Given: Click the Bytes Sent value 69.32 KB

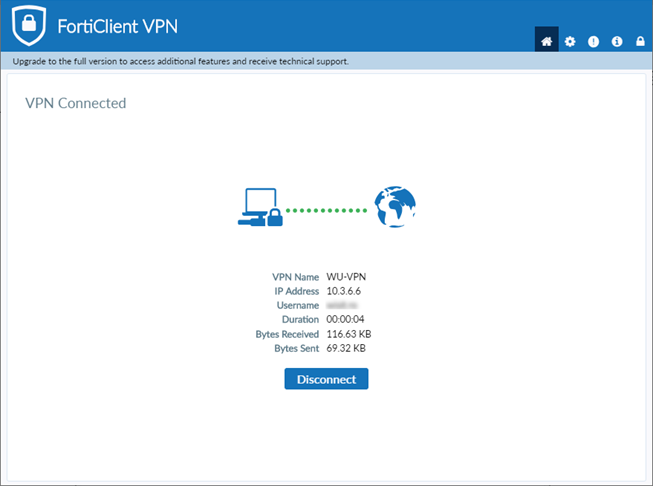Looking at the screenshot, I should 347,348.
